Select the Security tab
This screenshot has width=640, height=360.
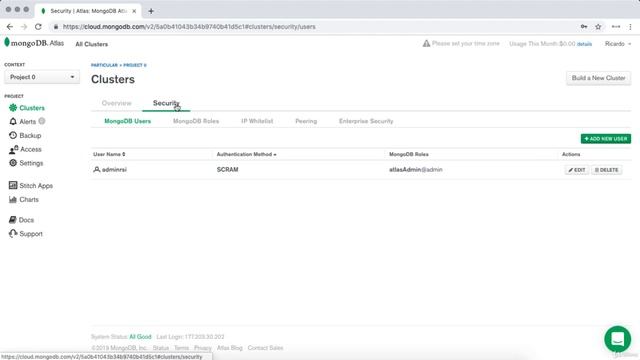[x=166, y=103]
